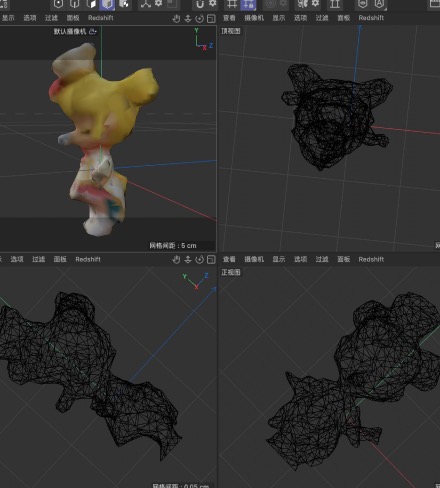Click the hand pan icon of bottom-left viewport
Image resolution: width=440 pixels, height=488 pixels.
pyautogui.click(x=176, y=260)
